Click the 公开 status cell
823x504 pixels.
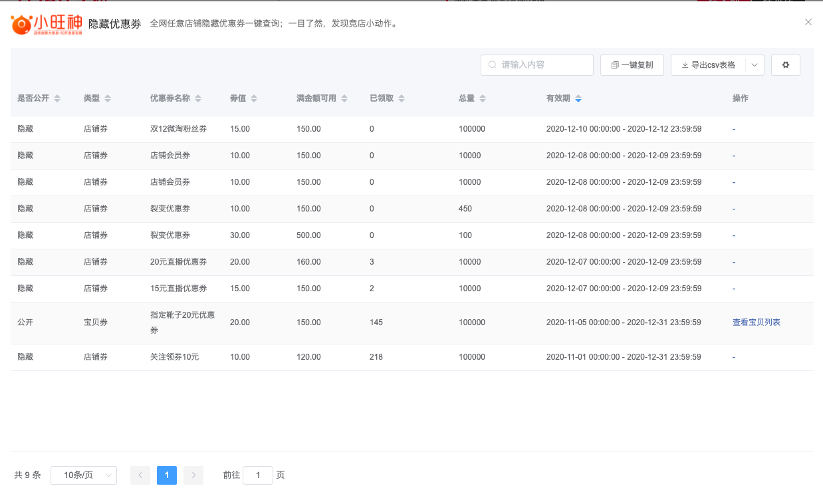tap(25, 322)
